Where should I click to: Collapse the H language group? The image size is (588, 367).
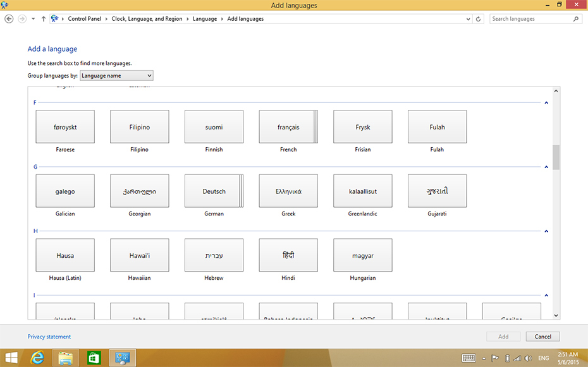pos(546,231)
